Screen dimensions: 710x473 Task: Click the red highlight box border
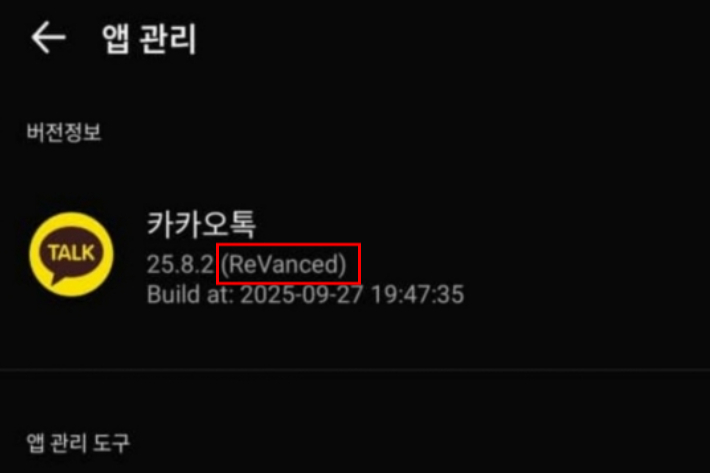[x=288, y=245]
